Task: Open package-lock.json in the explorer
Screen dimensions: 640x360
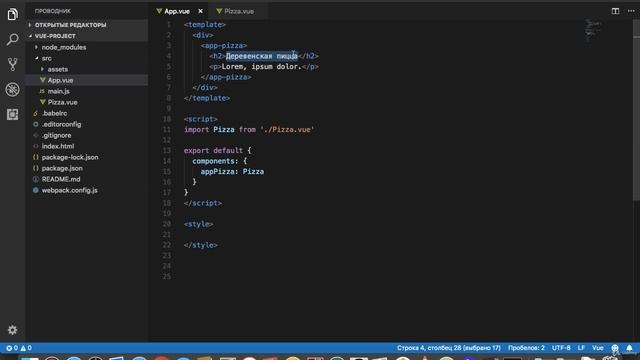Action: [87, 157]
